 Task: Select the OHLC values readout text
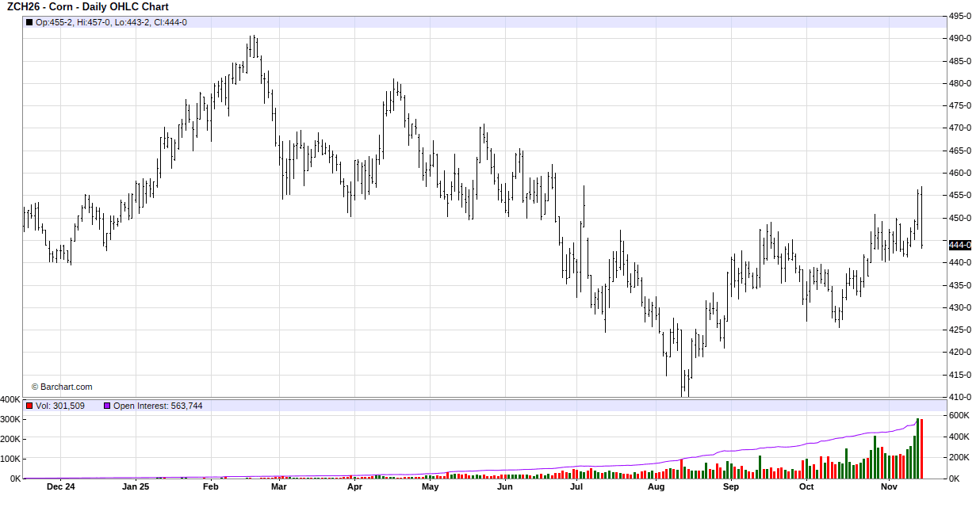(x=111, y=22)
